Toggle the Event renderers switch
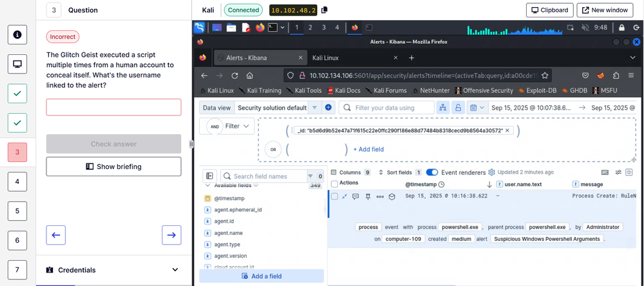This screenshot has width=644, height=286. pos(432,172)
